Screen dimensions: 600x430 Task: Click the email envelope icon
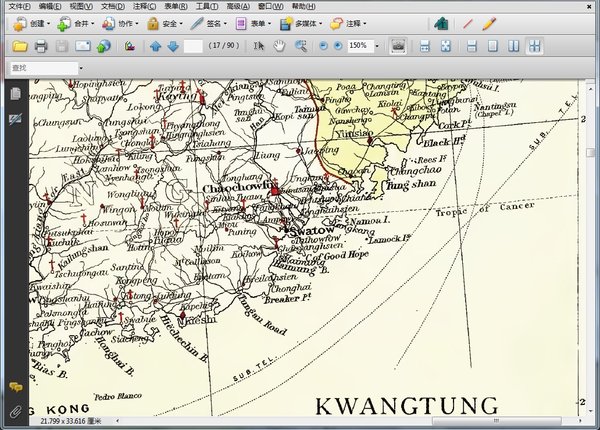(83, 46)
